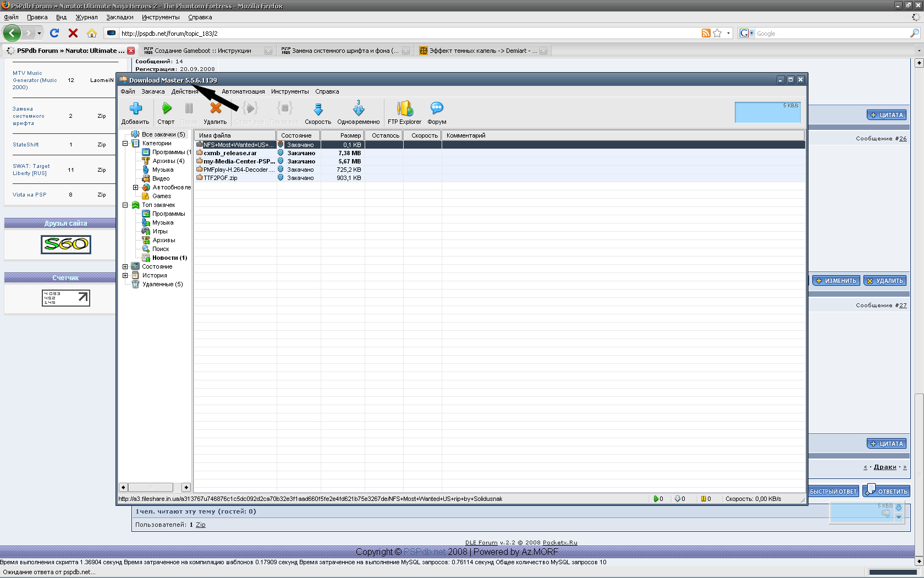The width and height of the screenshot is (924, 578).
Task: Bookmark this page with the star icon
Action: [717, 33]
